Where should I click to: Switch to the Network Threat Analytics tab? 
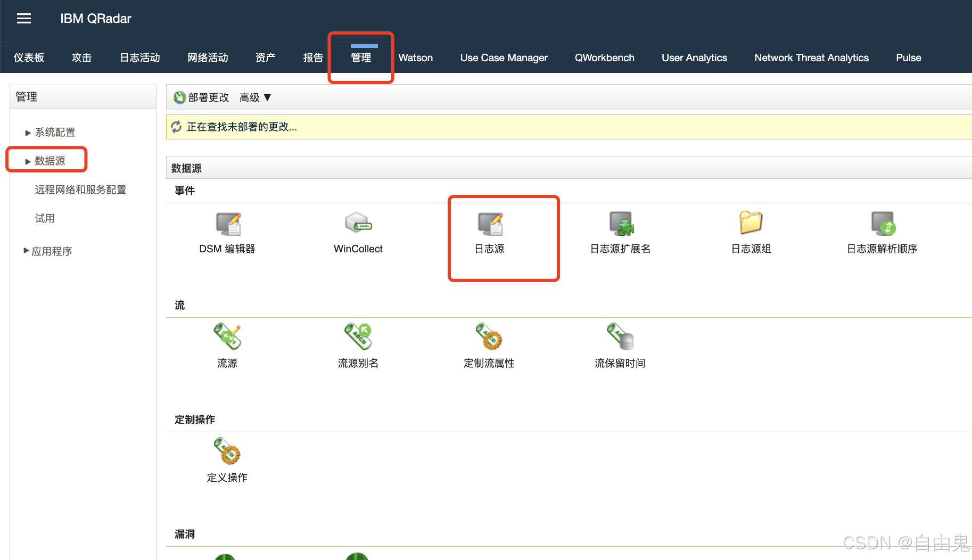pos(811,57)
